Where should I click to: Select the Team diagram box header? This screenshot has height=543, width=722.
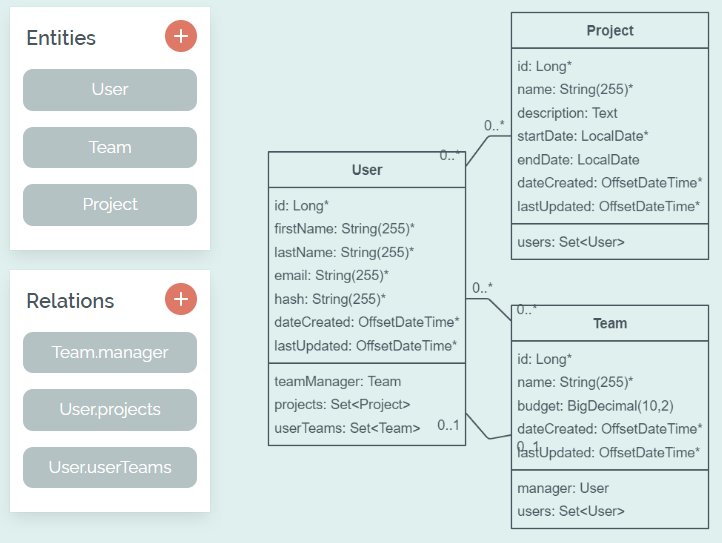610,323
